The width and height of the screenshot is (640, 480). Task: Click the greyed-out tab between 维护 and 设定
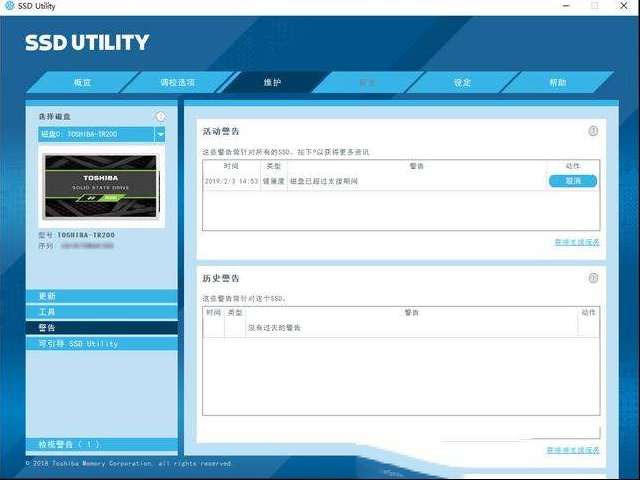coord(367,82)
